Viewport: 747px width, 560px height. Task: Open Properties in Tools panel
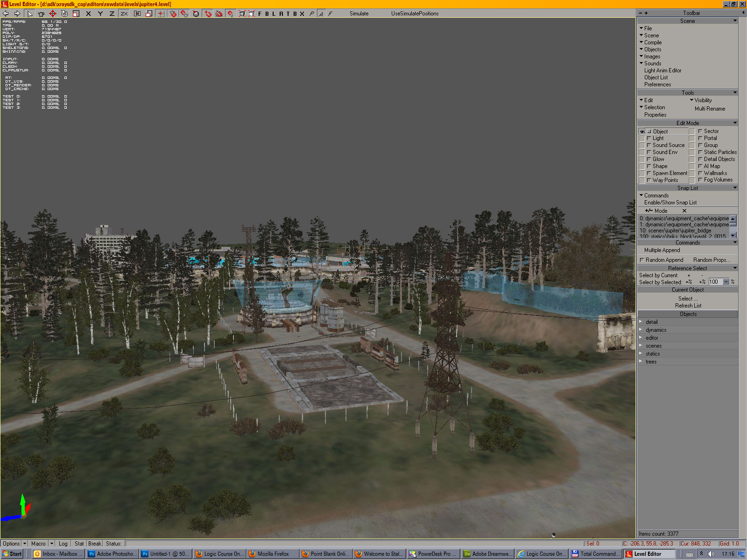point(655,115)
